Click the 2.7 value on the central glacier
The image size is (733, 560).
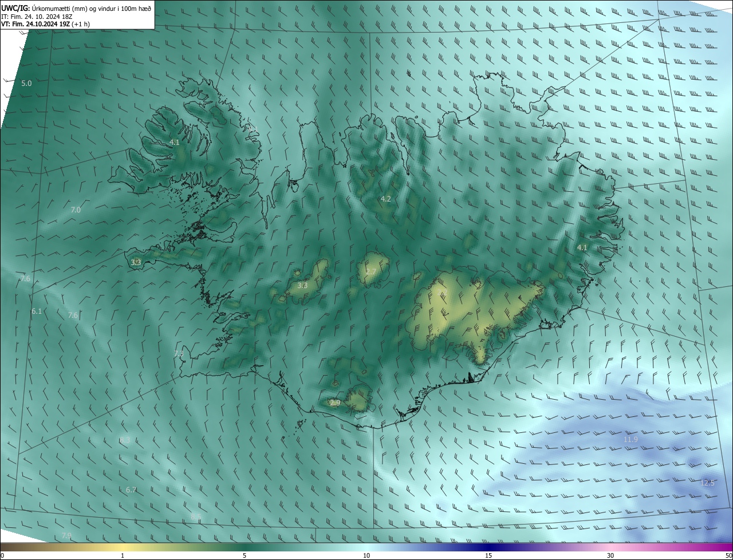[371, 271]
